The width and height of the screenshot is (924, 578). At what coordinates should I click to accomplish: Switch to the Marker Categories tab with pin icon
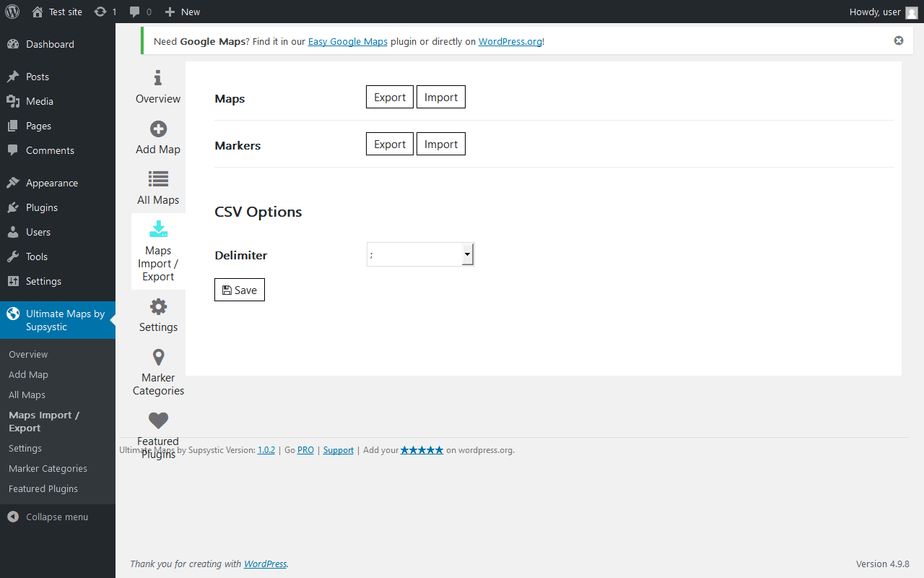point(158,372)
